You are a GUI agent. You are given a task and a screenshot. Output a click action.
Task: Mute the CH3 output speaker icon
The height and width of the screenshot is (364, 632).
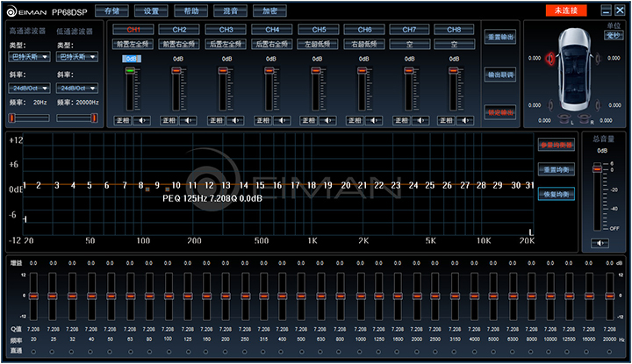235,120
